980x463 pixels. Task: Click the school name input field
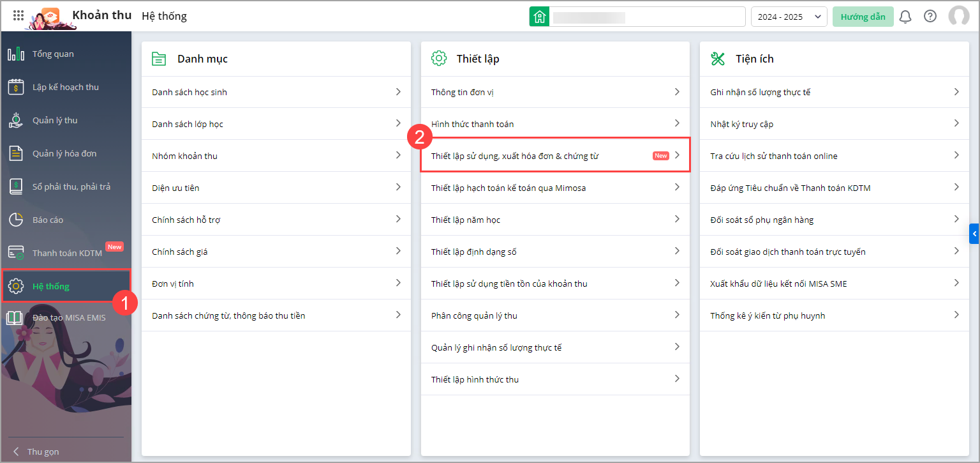tap(647, 17)
